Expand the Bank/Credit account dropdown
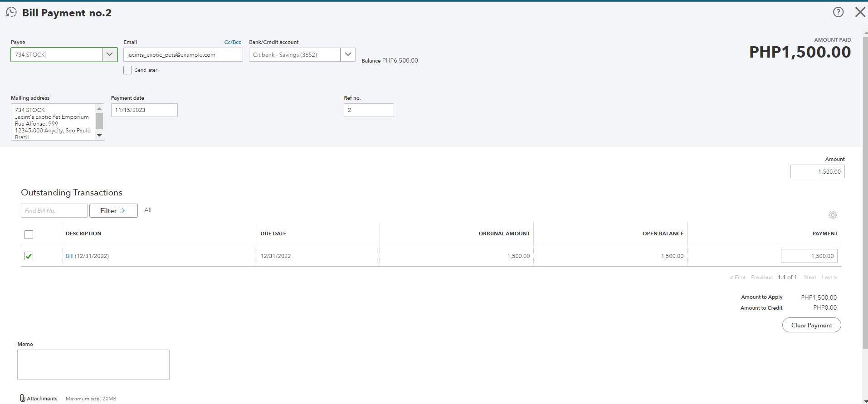 [x=348, y=54]
